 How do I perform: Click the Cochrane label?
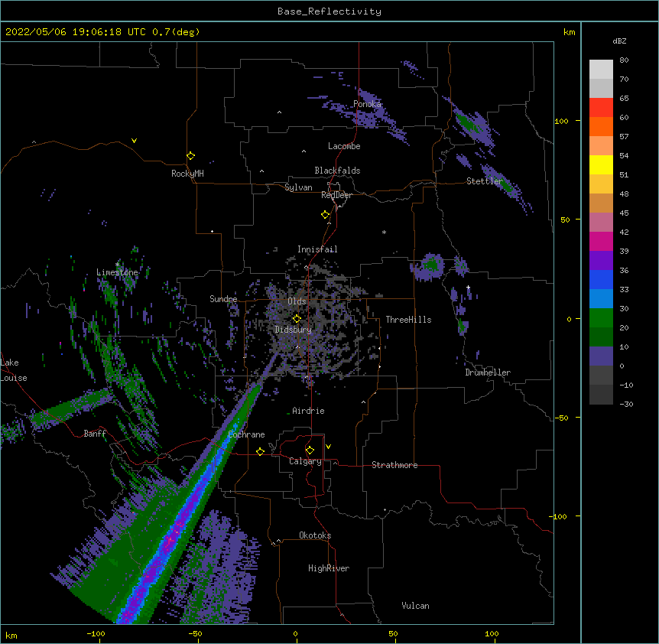246,434
